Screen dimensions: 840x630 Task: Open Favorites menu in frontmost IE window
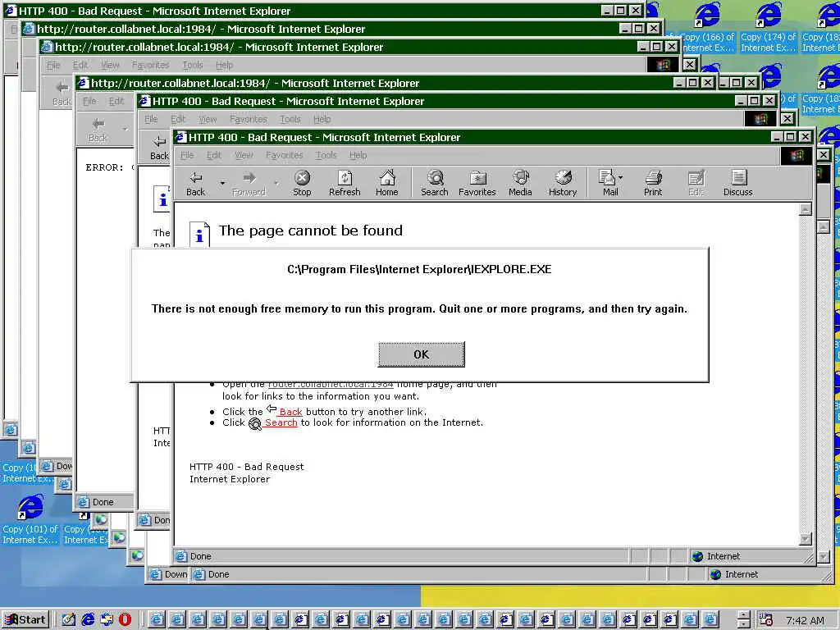285,155
